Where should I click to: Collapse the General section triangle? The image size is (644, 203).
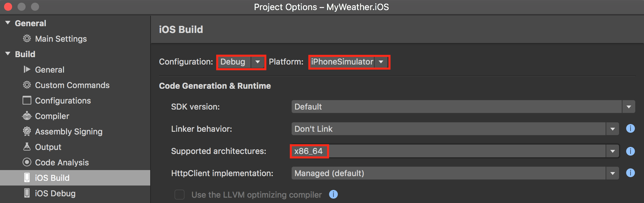point(8,23)
